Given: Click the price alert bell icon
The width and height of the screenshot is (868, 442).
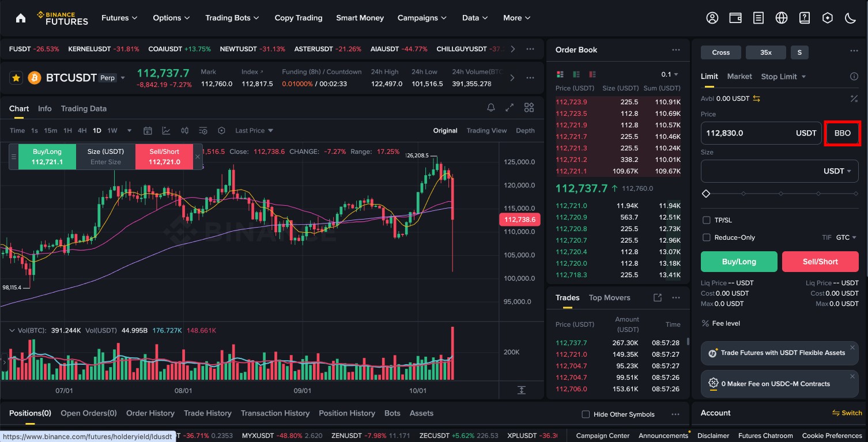Looking at the screenshot, I should tap(491, 108).
